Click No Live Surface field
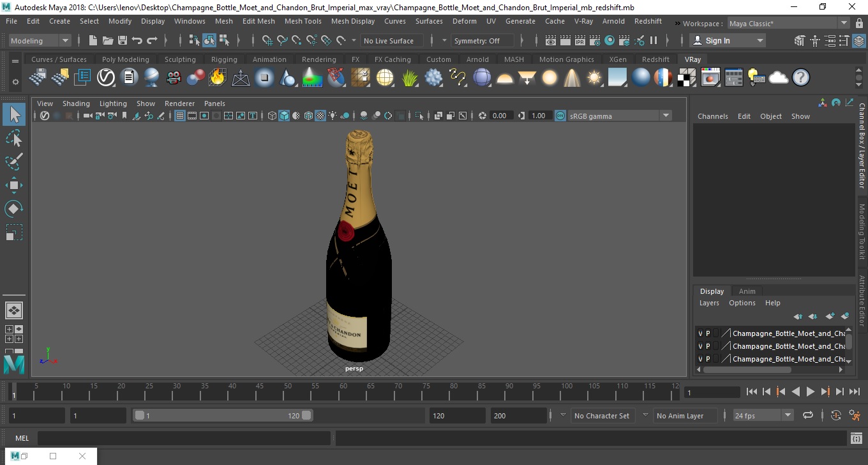The height and width of the screenshot is (465, 868). pos(391,40)
